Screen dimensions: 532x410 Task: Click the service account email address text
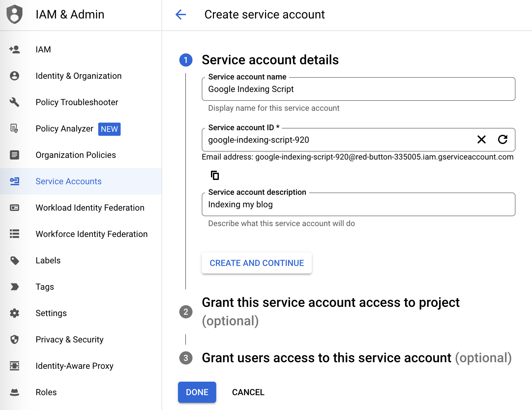358,157
